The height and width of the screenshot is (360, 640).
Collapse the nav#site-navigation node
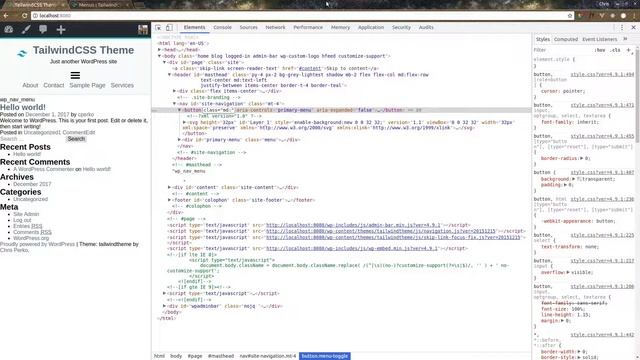point(174,104)
